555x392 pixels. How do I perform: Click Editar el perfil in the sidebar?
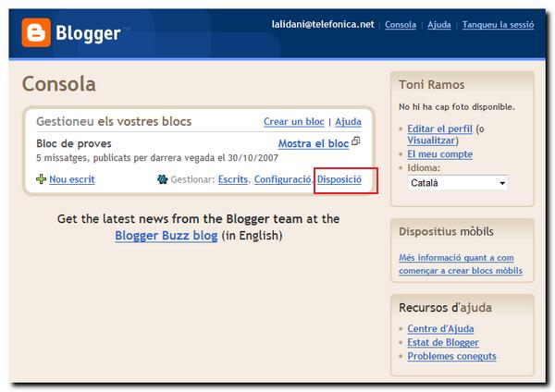[x=439, y=129]
